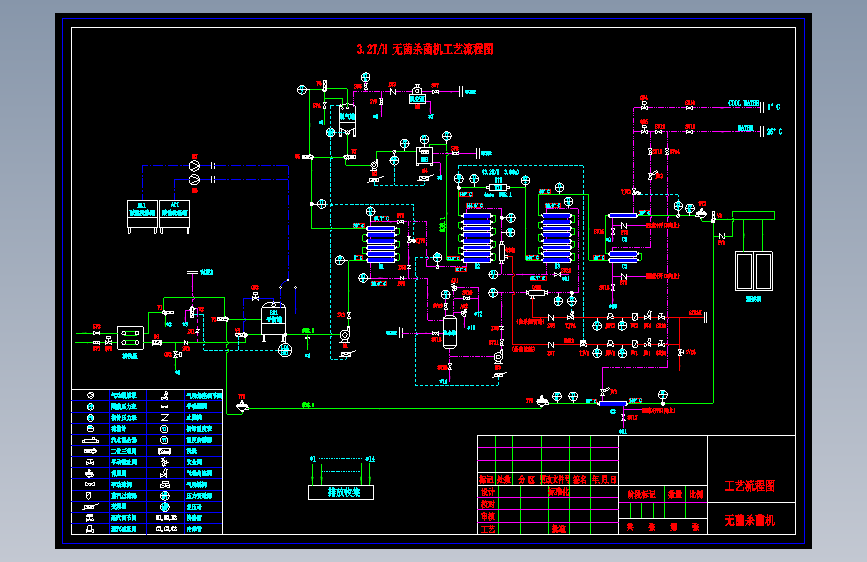This screenshot has width=867, height=562.
Task: Click the 设计 row label in title block
Action: coord(488,492)
